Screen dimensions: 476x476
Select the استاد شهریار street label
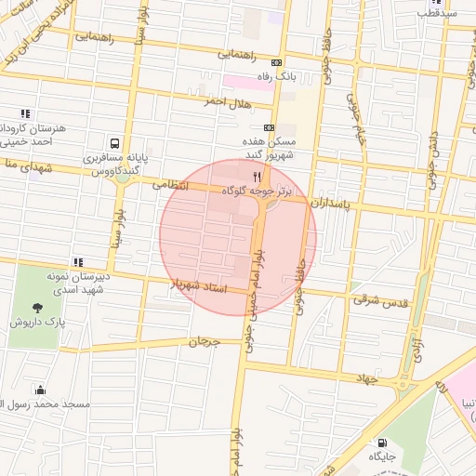[199, 286]
